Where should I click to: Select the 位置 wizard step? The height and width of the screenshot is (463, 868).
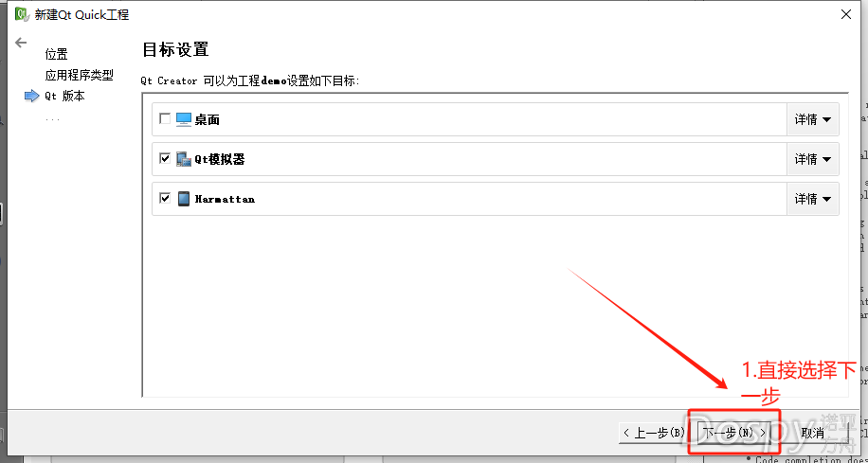coord(57,54)
